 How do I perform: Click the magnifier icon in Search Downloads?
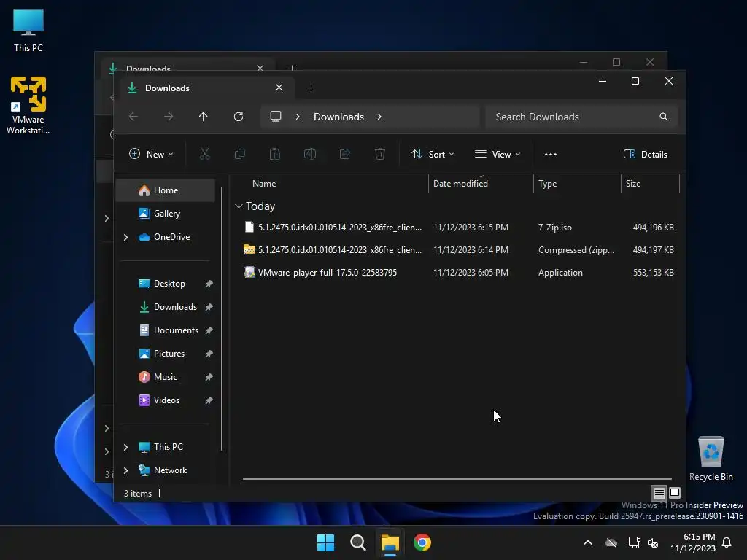click(x=664, y=117)
